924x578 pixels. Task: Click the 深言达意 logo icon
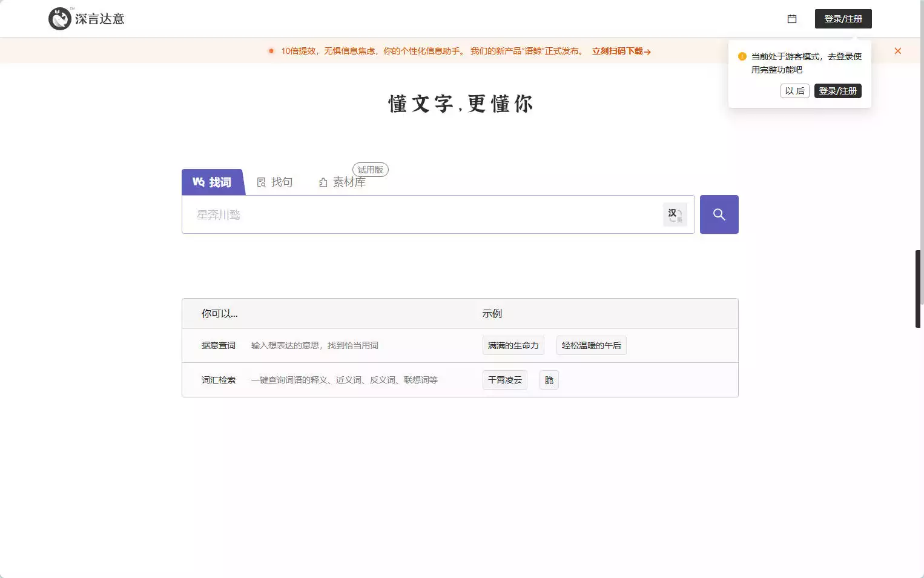click(x=60, y=19)
